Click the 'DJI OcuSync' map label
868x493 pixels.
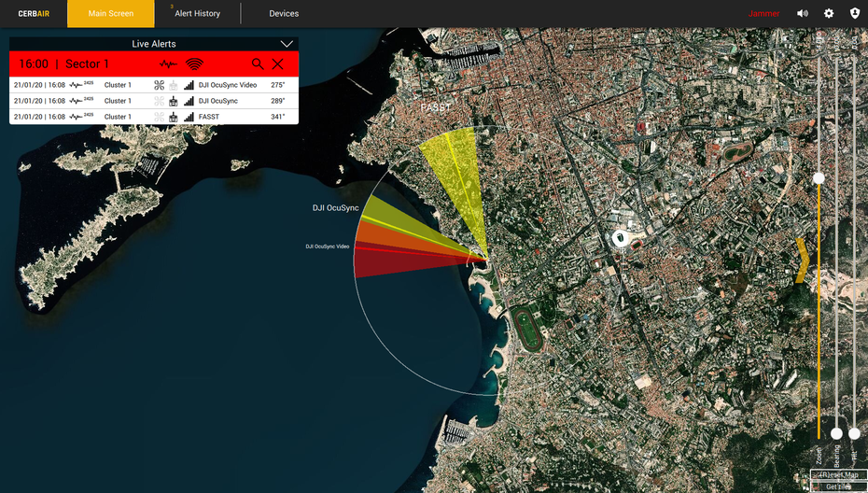click(x=335, y=207)
